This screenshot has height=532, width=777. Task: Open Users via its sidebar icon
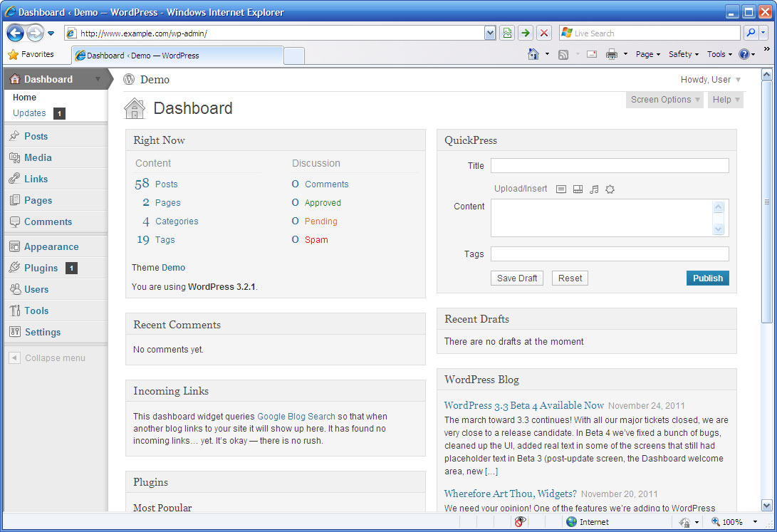(x=16, y=288)
